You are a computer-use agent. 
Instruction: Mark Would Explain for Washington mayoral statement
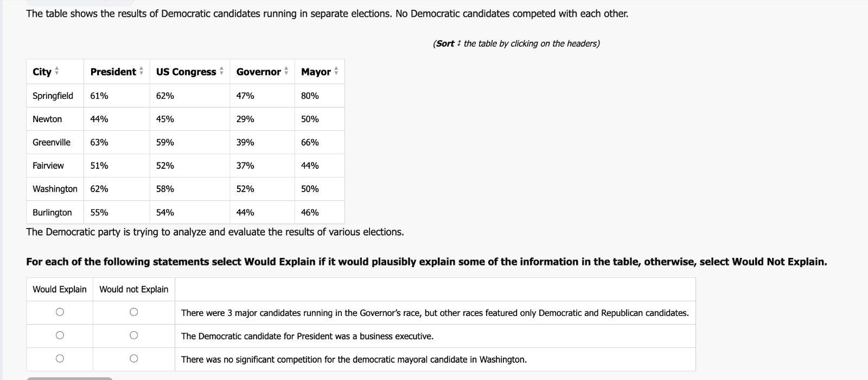click(x=60, y=358)
